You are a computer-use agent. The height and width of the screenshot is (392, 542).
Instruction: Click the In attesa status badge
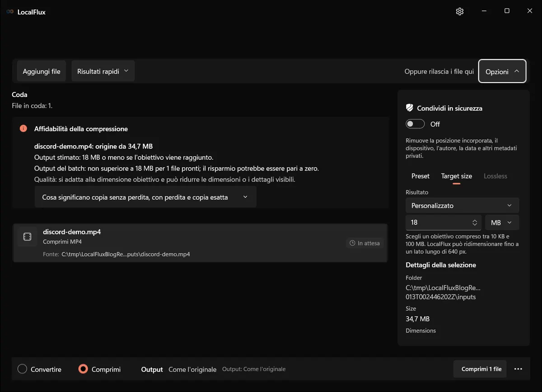365,243
